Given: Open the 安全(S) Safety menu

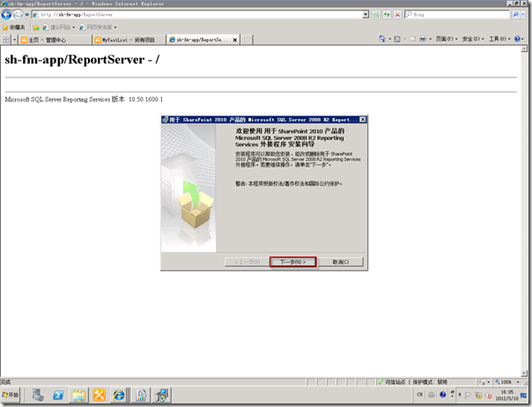Looking at the screenshot, I should point(473,39).
